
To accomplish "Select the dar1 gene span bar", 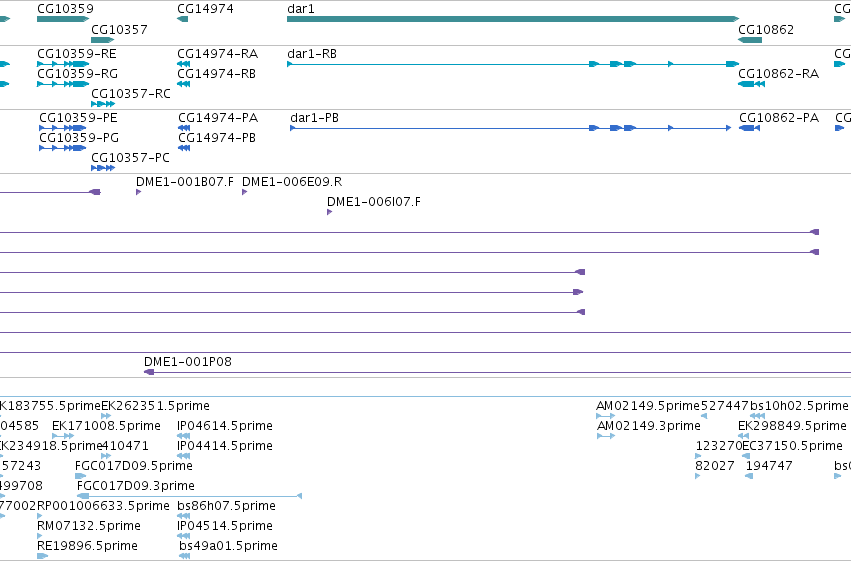I will click(x=513, y=19).
